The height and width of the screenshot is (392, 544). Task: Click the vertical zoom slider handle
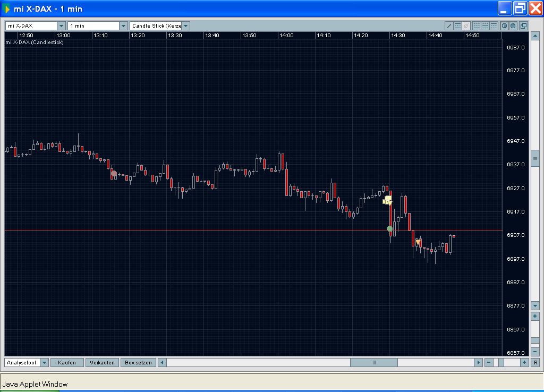pyautogui.click(x=535, y=340)
